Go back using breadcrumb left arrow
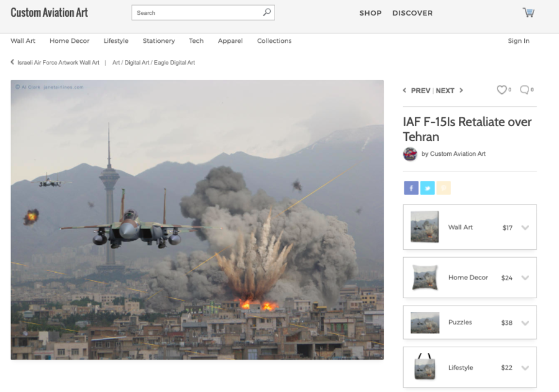Viewport: 559px width, 392px height. click(x=12, y=62)
